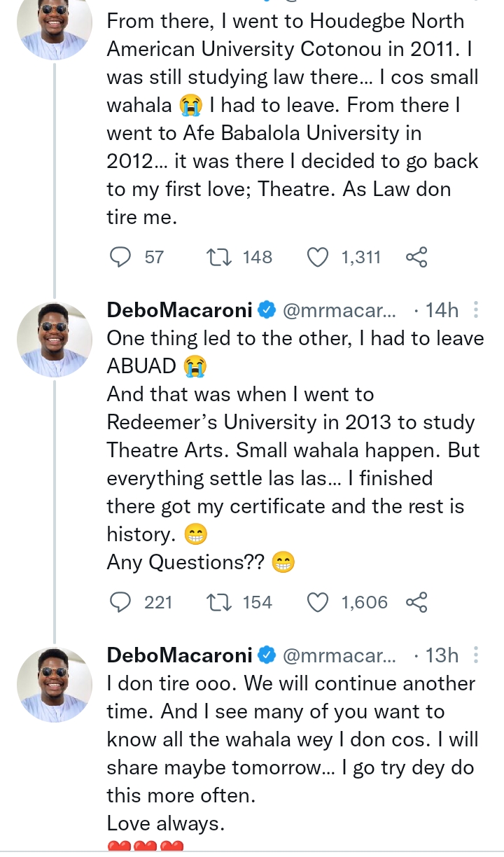The width and height of the screenshot is (504, 857).
Task: Share the Redeemer's University tweet
Action: pyautogui.click(x=416, y=602)
